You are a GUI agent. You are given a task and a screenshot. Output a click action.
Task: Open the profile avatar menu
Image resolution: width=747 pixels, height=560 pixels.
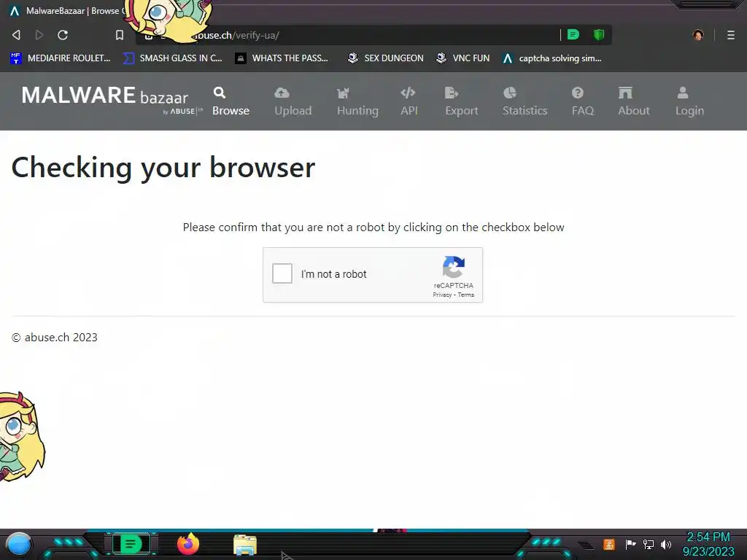point(698,35)
